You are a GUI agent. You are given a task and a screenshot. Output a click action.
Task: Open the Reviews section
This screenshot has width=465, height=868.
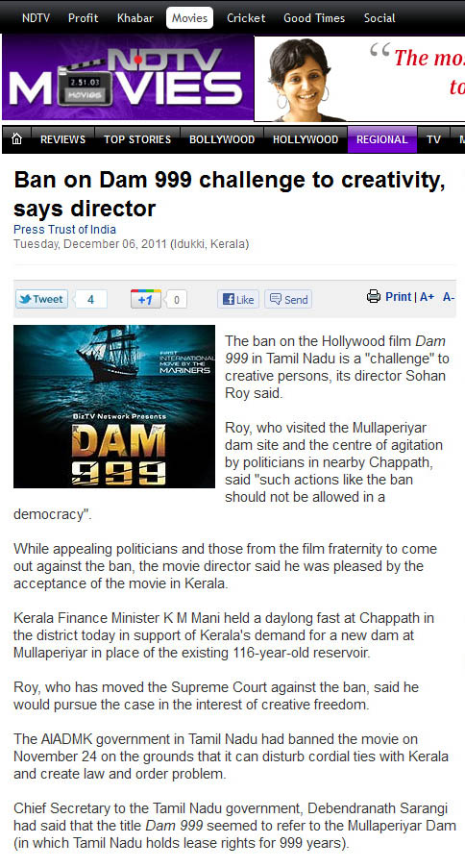[x=63, y=139]
